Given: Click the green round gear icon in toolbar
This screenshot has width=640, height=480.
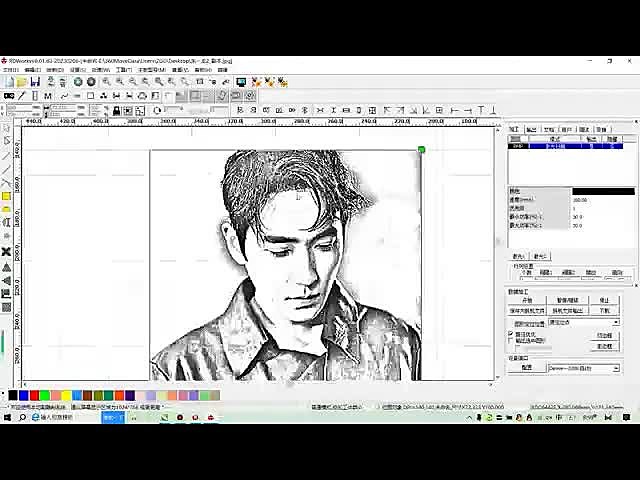Looking at the screenshot, I should click(78, 82).
